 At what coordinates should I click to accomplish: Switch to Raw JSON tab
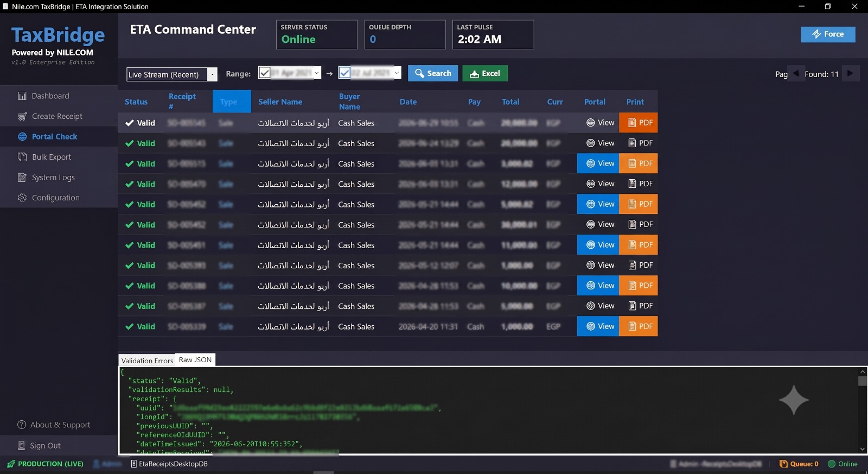tap(195, 359)
